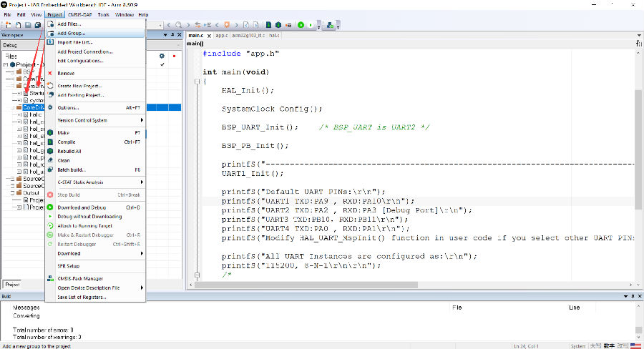
Task: Switch to the app.c editor tab
Action: coord(220,34)
